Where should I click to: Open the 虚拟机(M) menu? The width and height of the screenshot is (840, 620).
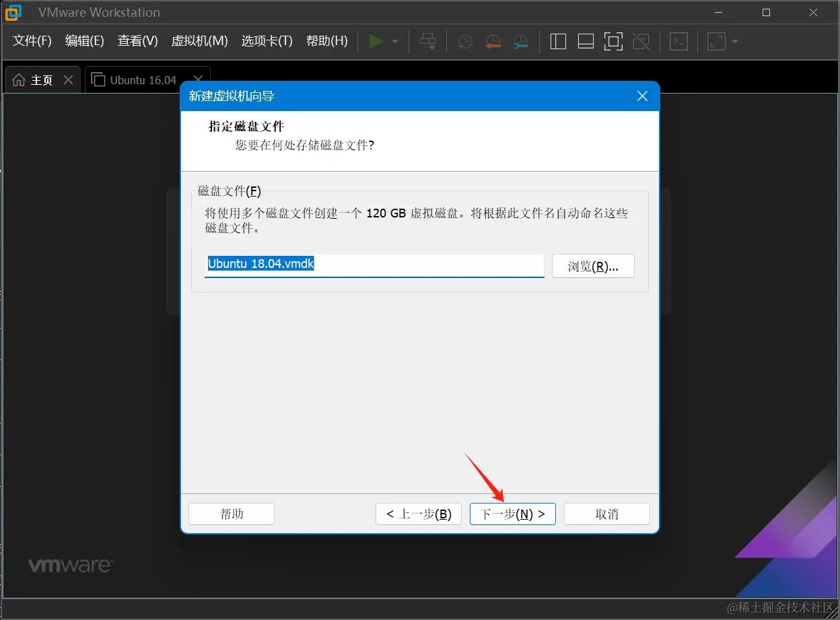(x=200, y=41)
